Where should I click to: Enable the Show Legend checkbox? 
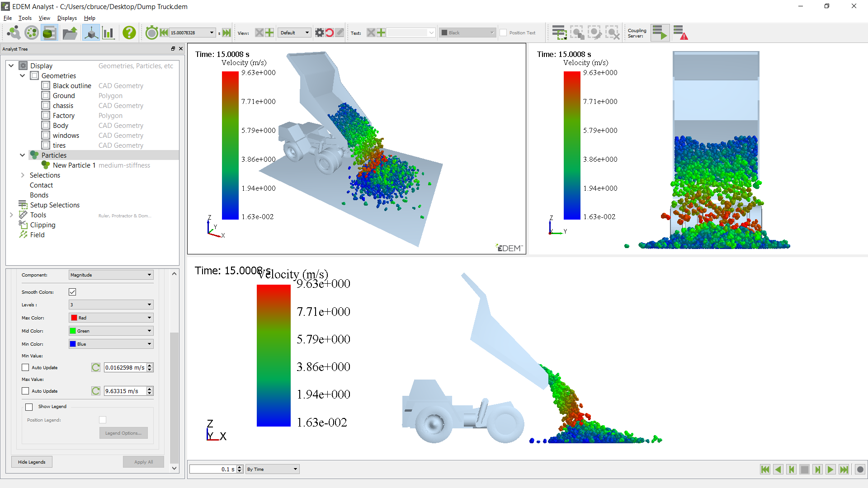pyautogui.click(x=29, y=407)
